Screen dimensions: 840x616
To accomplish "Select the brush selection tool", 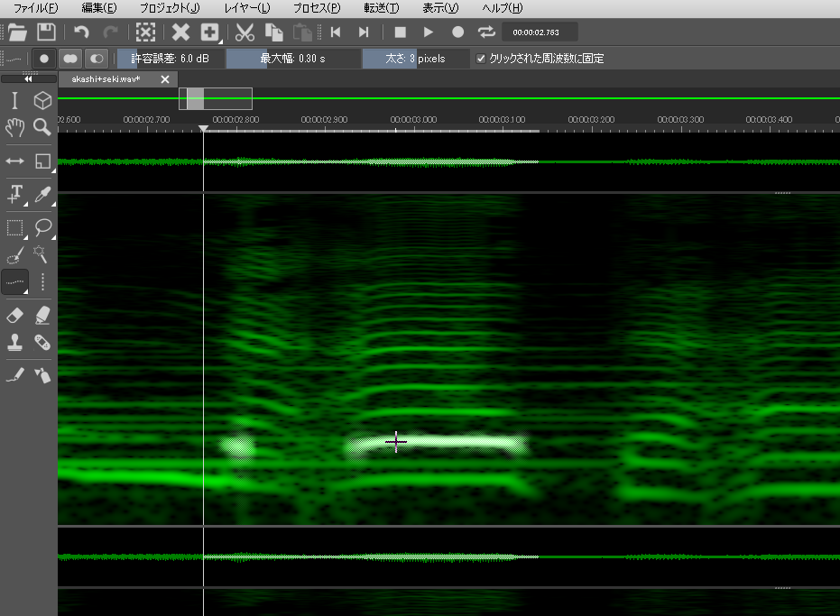I will click(x=15, y=255).
